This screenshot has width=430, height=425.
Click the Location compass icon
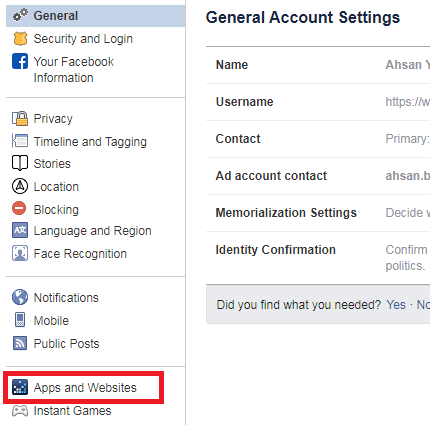click(20, 186)
